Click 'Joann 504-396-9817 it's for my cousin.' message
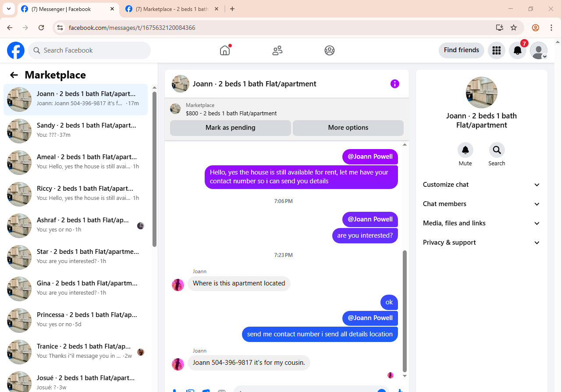 coord(249,363)
